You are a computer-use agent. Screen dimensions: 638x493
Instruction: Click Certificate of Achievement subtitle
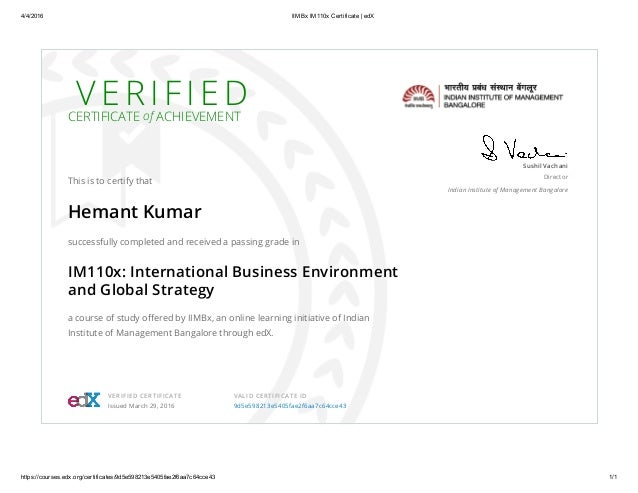click(x=154, y=117)
